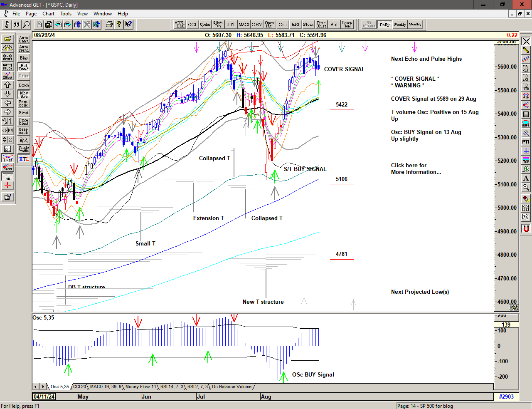Select the FIB RET retracement tool
The width and height of the screenshot is (532, 409).
coord(526,68)
